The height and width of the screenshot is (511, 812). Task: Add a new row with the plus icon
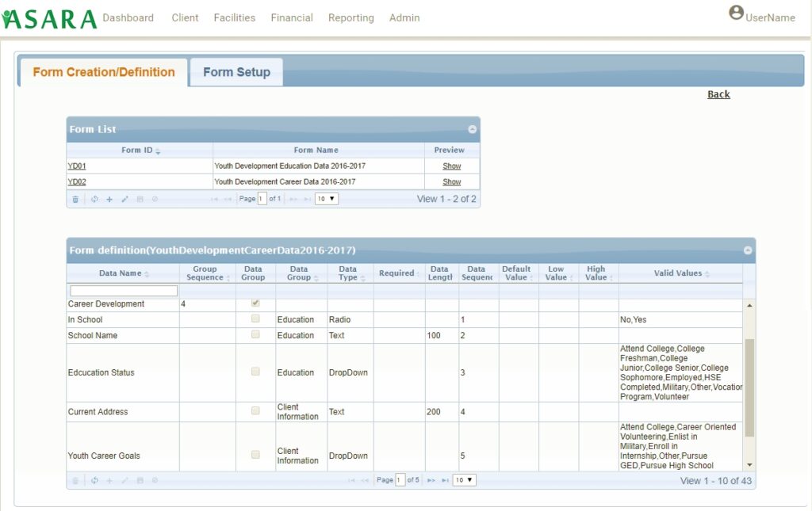click(x=109, y=199)
